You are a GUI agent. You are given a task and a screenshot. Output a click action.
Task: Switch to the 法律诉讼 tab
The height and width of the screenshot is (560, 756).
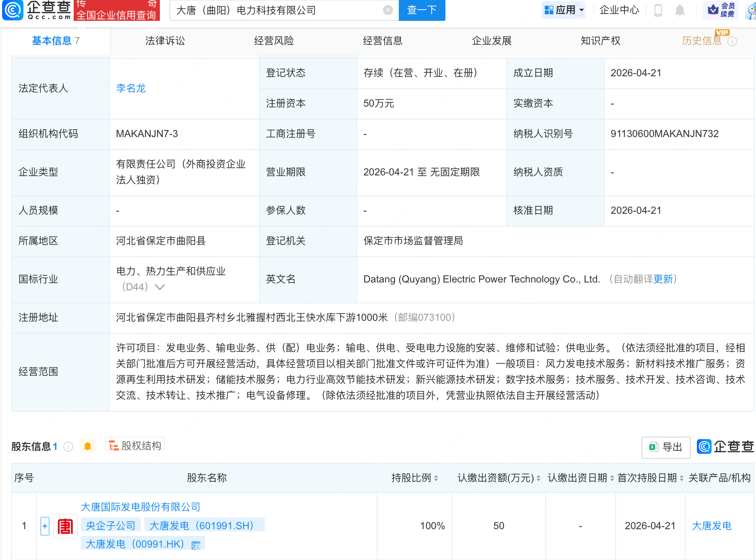165,41
